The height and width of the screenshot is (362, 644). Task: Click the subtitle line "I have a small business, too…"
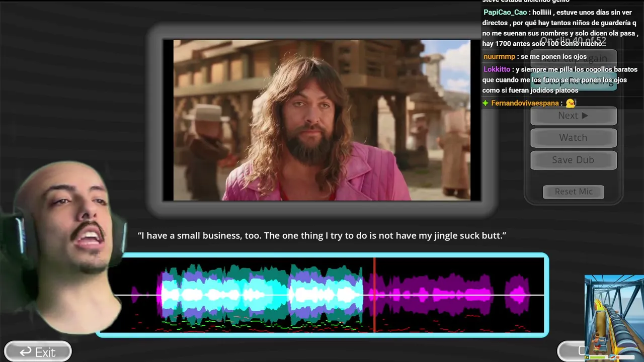point(322,235)
